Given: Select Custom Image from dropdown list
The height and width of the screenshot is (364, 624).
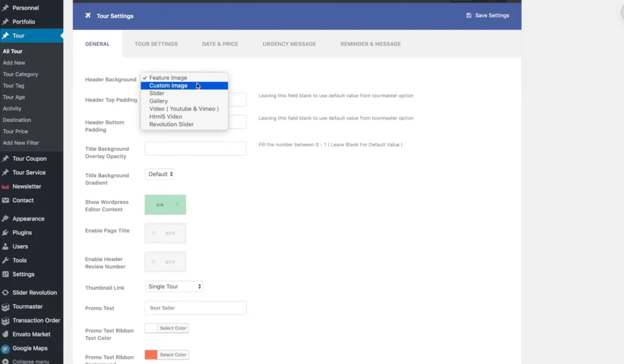Looking at the screenshot, I should (169, 86).
